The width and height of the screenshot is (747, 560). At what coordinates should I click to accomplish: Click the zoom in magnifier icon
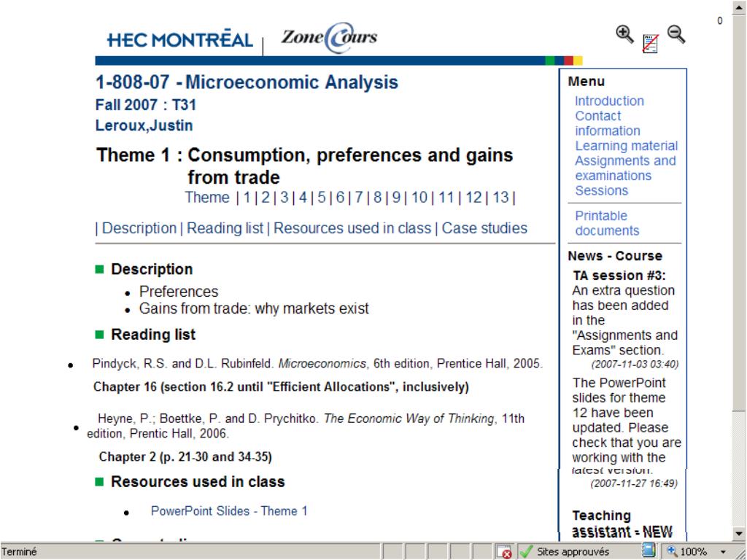click(624, 34)
